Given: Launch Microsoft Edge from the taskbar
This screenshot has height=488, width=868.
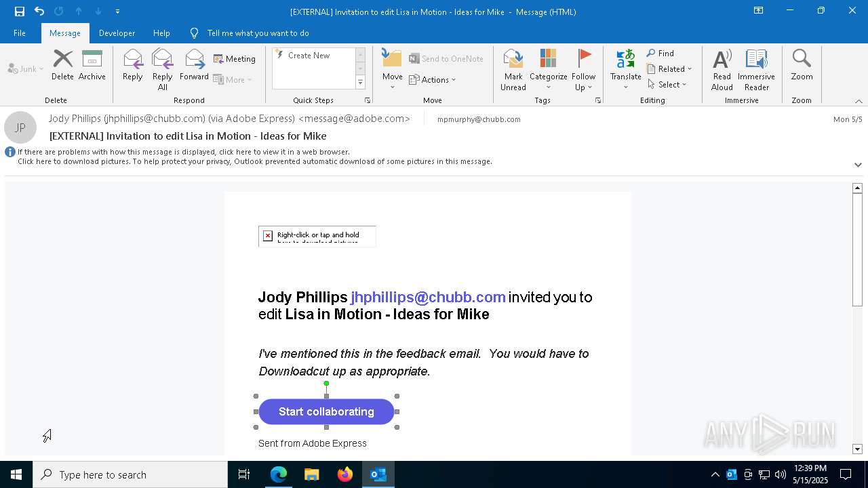Looking at the screenshot, I should [279, 474].
